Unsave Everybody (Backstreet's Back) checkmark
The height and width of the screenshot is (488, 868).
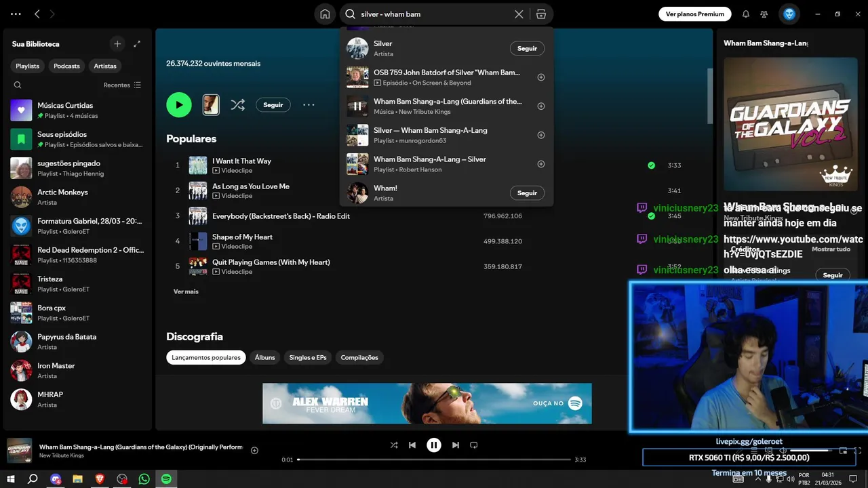click(x=651, y=216)
